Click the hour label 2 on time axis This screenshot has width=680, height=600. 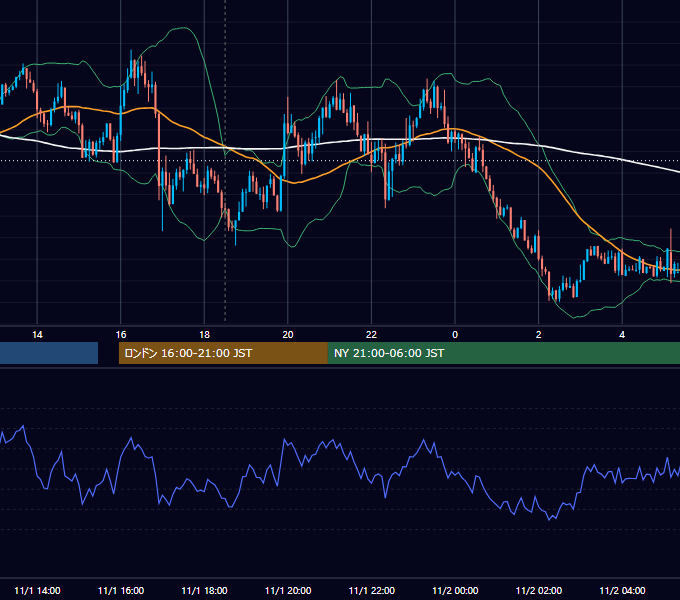click(x=539, y=335)
